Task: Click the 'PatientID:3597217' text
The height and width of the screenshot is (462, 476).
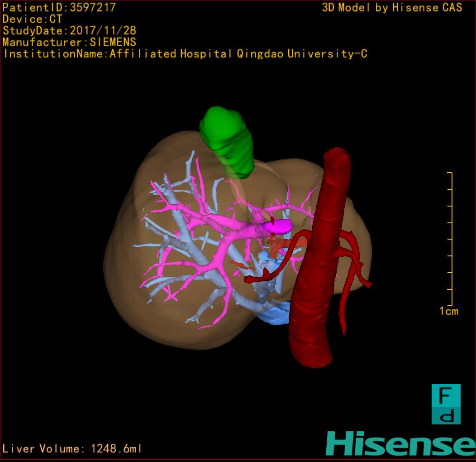Action: click(59, 7)
